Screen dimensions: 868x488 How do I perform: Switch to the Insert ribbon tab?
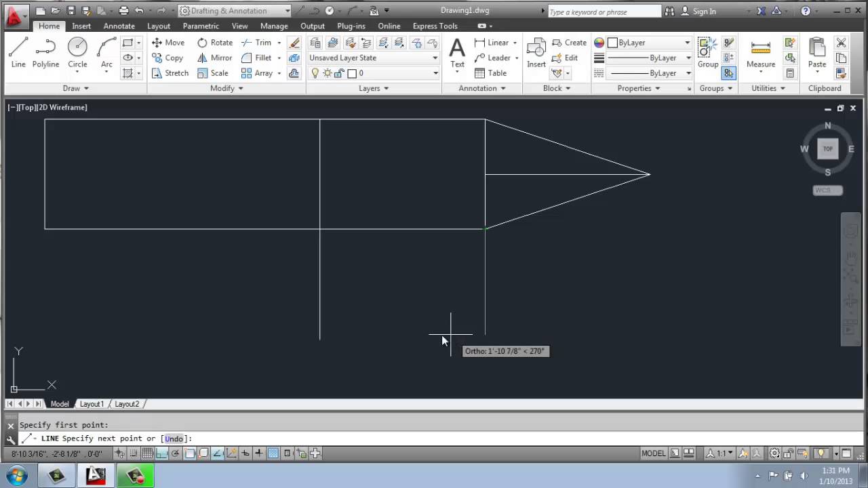click(x=81, y=26)
